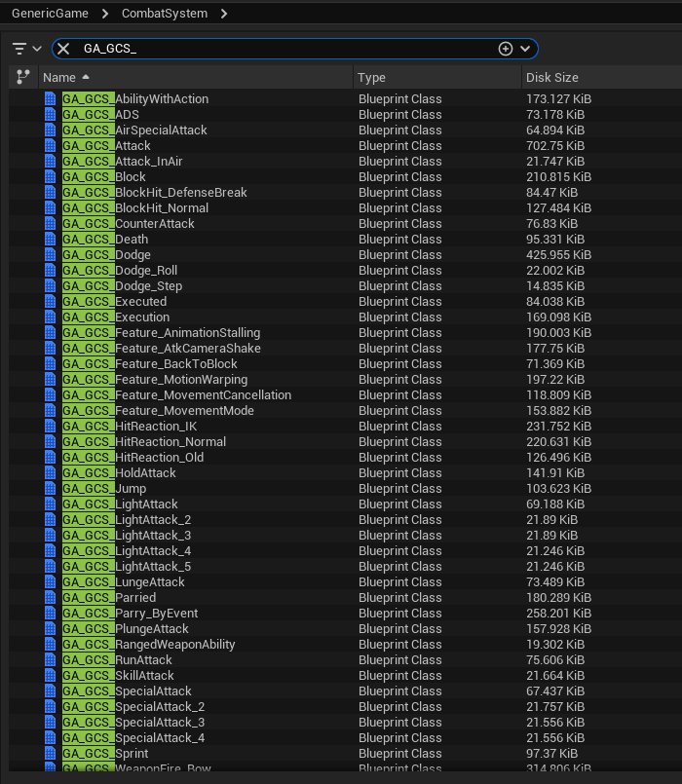Select blueprint icon for GA_GCS_AbilityWithAction
Image resolution: width=682 pixels, height=784 pixels.
50,99
